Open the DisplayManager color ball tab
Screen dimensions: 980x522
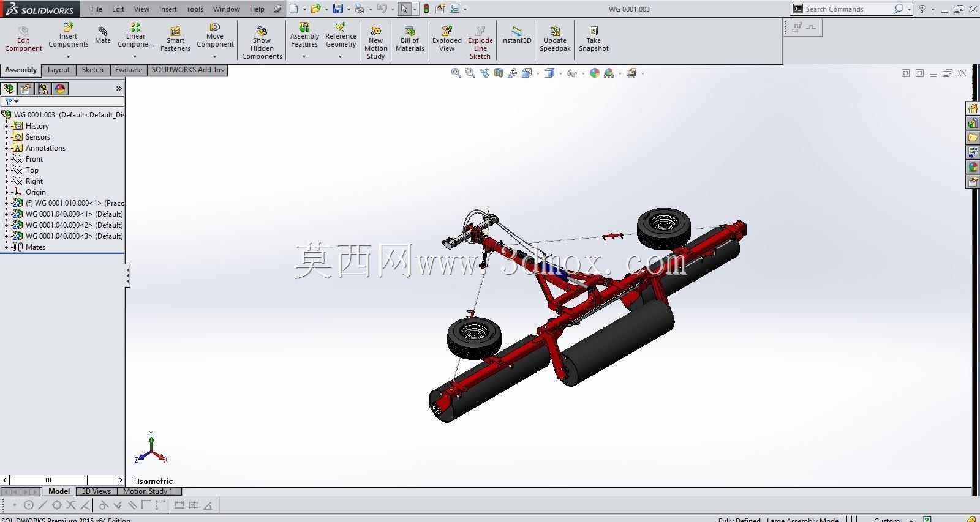click(x=60, y=89)
